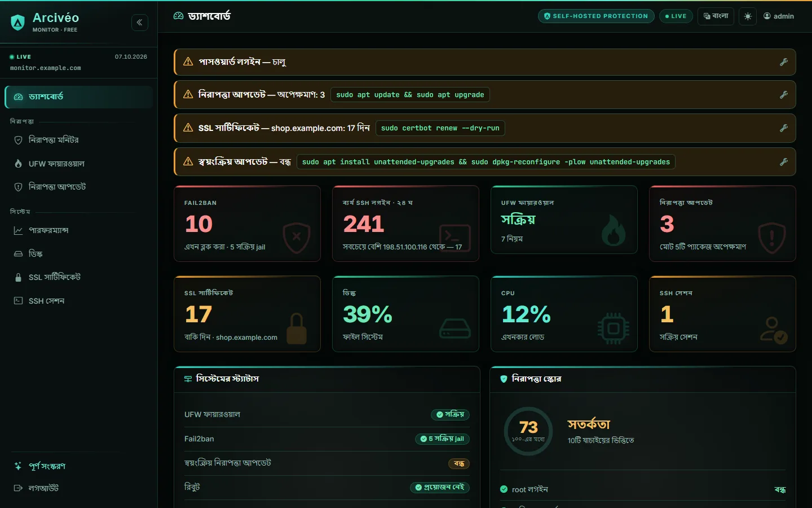Image resolution: width=812 pixels, height=508 pixels.
Task: Click the 241 failed SSH logins value
Action: [x=364, y=225]
